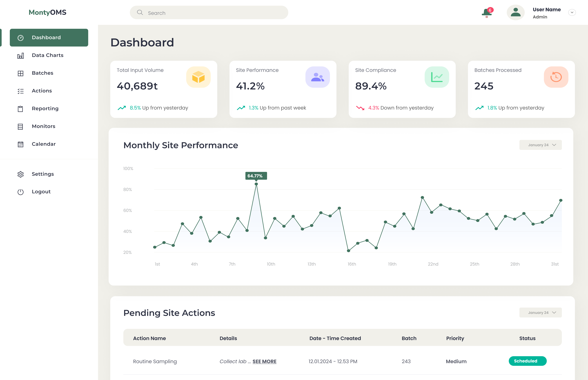Open the Actions sidebar item

pos(42,91)
